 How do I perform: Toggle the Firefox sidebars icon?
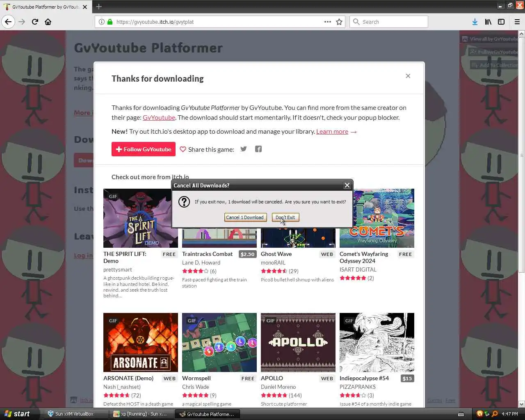coord(501,22)
